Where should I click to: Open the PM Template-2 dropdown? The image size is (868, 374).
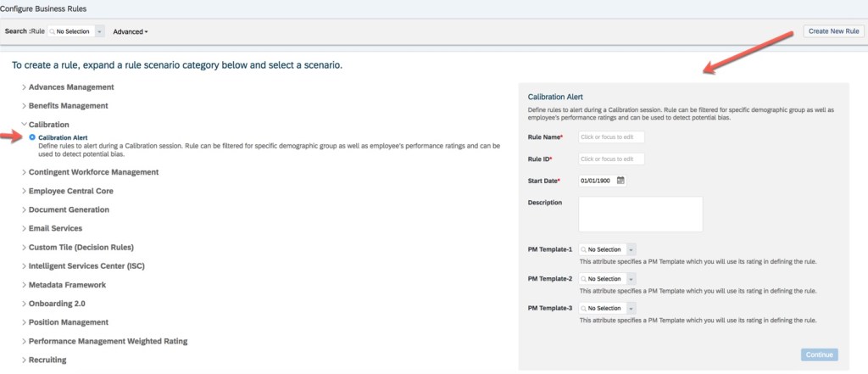coord(630,279)
